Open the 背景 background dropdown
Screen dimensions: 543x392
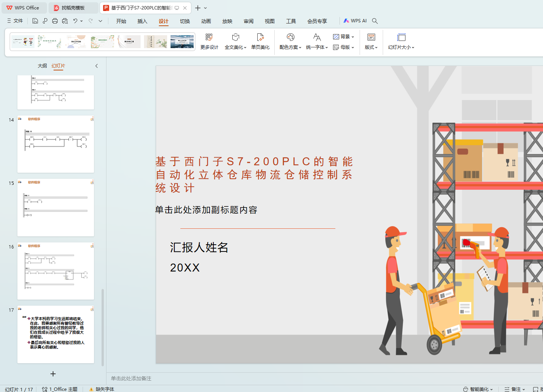343,37
